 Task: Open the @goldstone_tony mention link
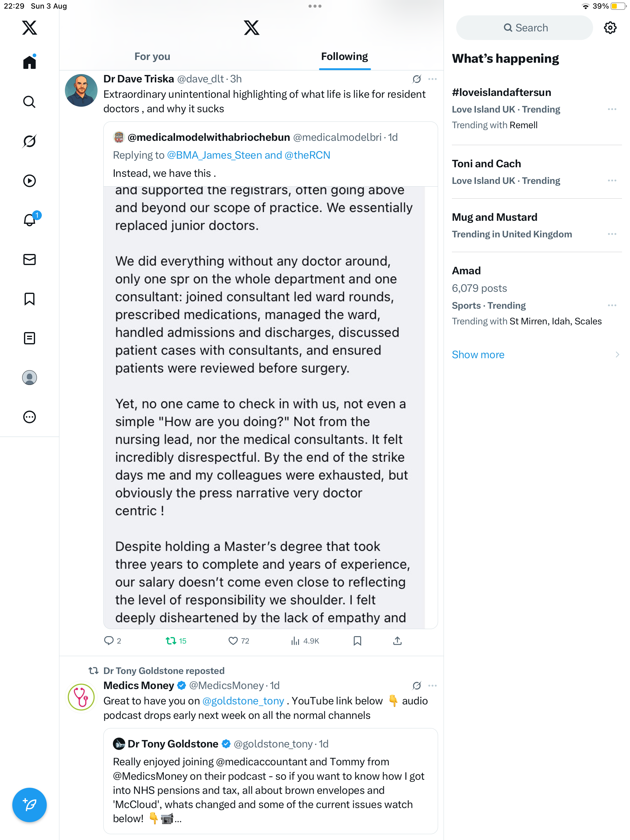pos(243,701)
